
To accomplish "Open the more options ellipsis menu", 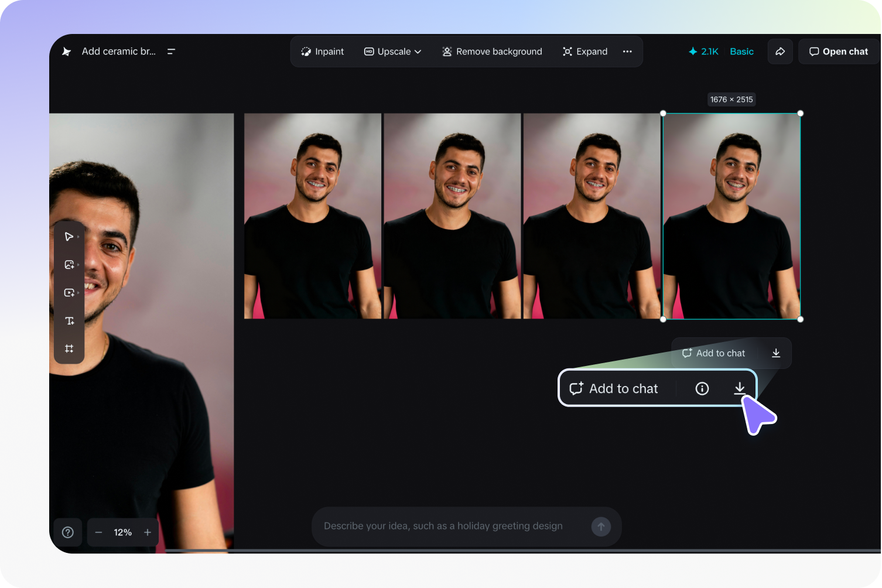I will (627, 52).
